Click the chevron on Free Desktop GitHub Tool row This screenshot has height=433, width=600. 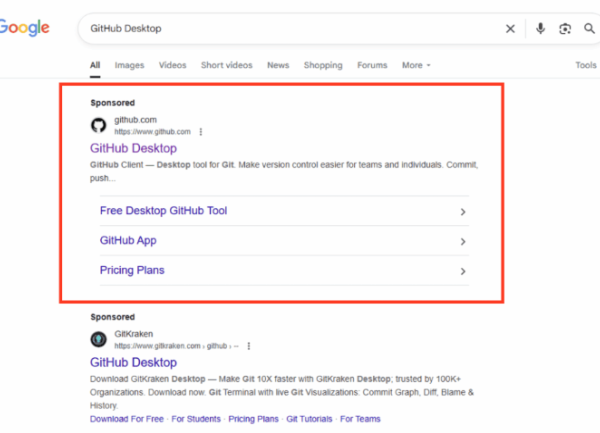coord(463,212)
